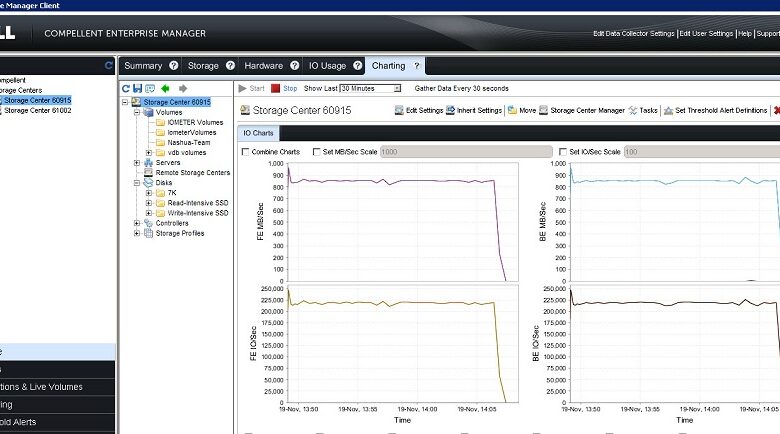The width and height of the screenshot is (780, 434).
Task: Click the red Stop square icon
Action: pos(276,89)
